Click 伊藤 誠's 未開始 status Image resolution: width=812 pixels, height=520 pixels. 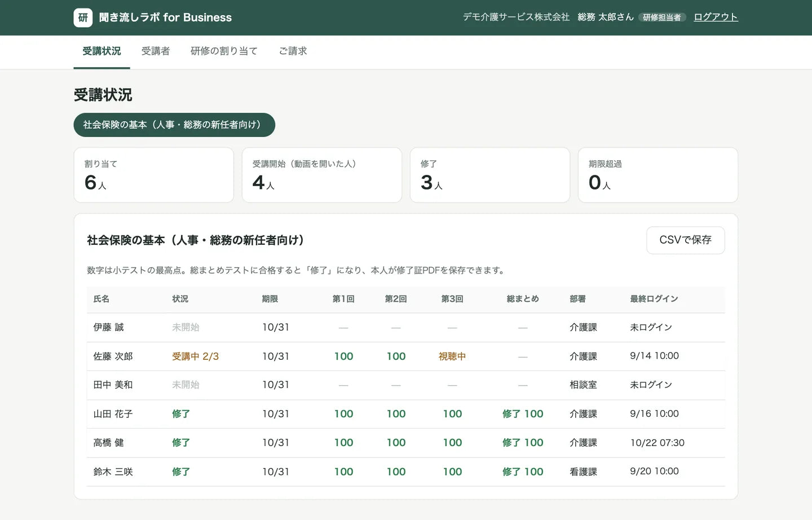tap(186, 327)
